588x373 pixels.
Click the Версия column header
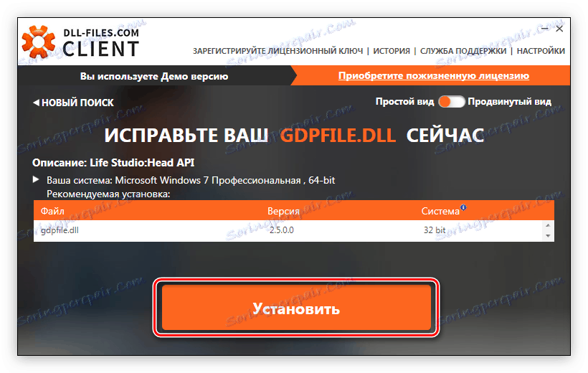coord(283,212)
